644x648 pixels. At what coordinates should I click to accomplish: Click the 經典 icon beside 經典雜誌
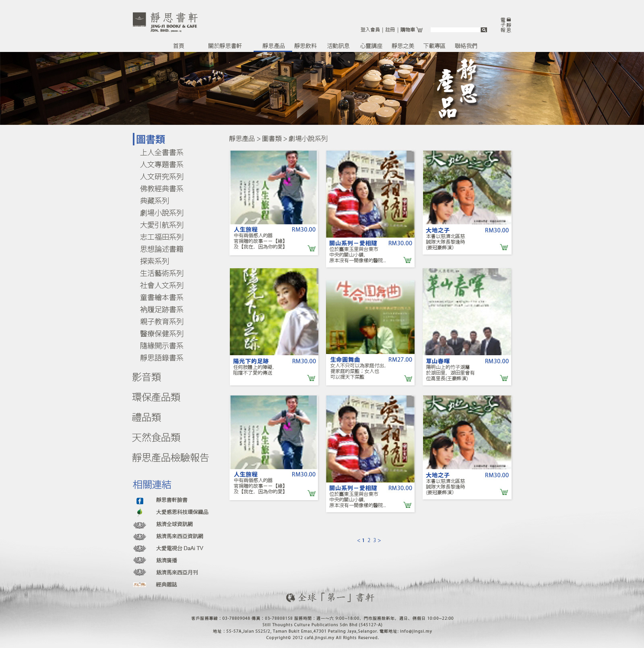coord(140,584)
